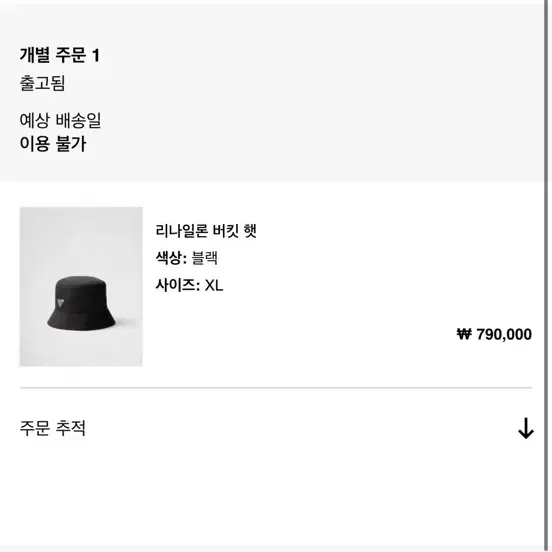The height and width of the screenshot is (552, 552).
Task: Click the XL size value
Action: [x=214, y=285]
